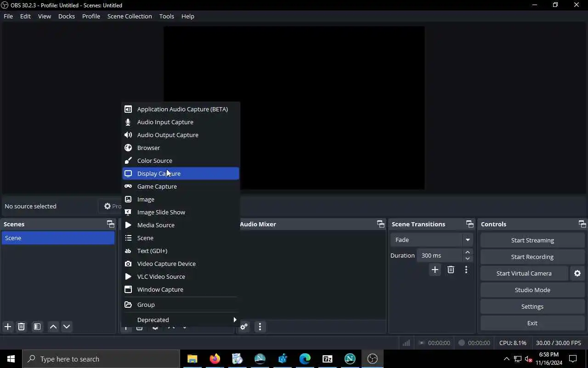Open Firefox from the taskbar

click(215, 359)
